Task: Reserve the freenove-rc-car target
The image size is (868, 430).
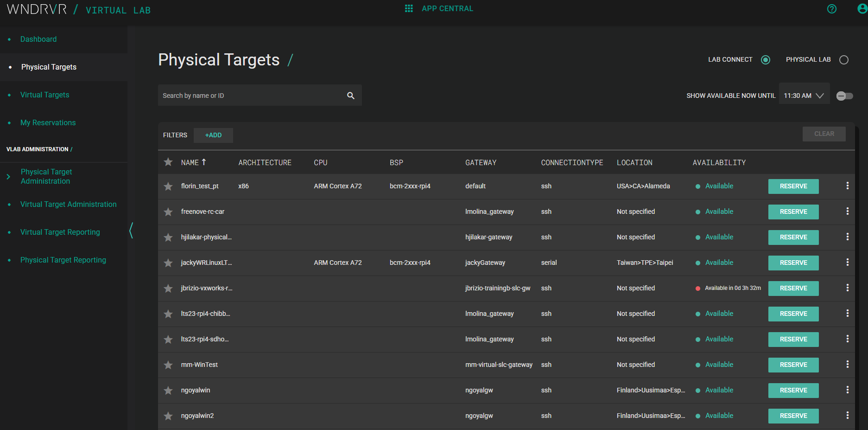Action: [793, 212]
